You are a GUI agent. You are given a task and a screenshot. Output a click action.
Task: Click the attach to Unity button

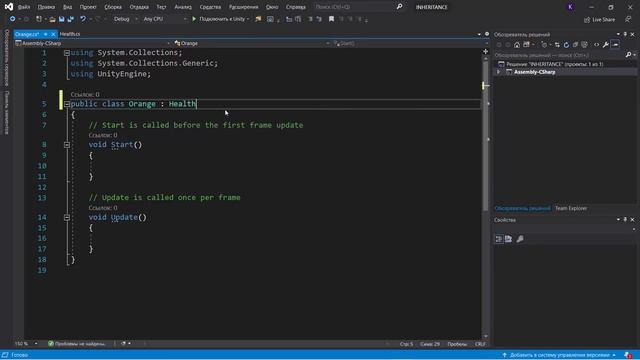point(222,19)
